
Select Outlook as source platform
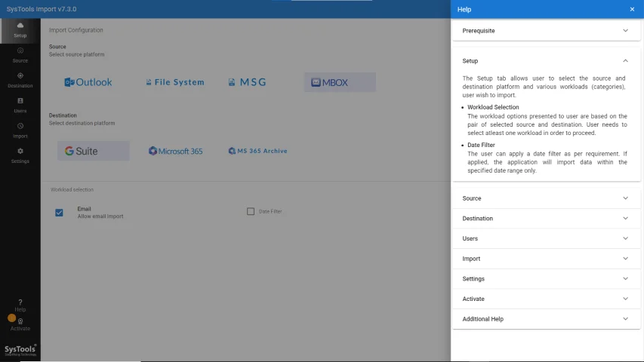pos(88,82)
